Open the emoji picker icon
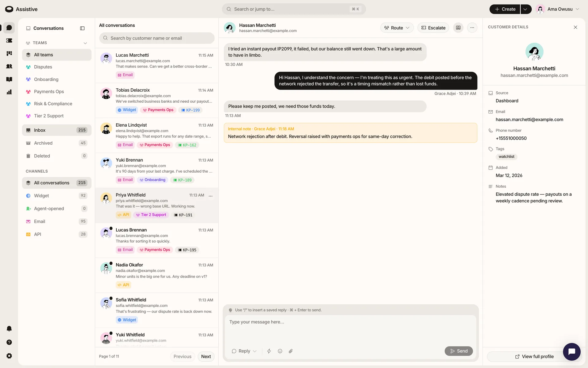588x368 pixels. coord(280,351)
